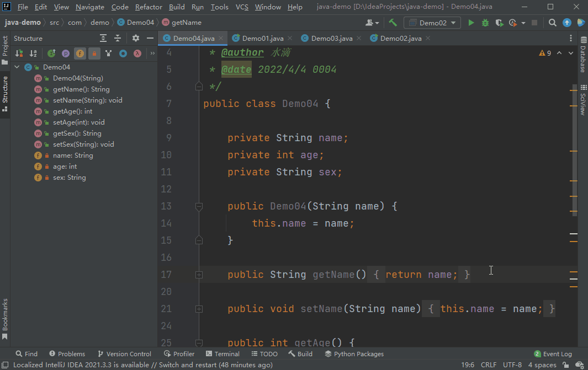This screenshot has height=370, width=588.
Task: Run the Demo02 configuration with green play icon
Action: point(471,23)
